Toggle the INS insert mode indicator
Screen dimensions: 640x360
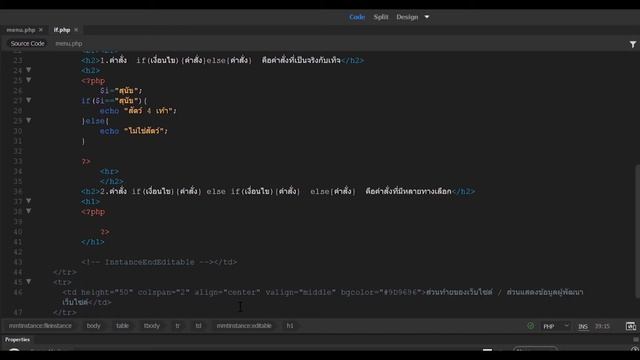583,326
